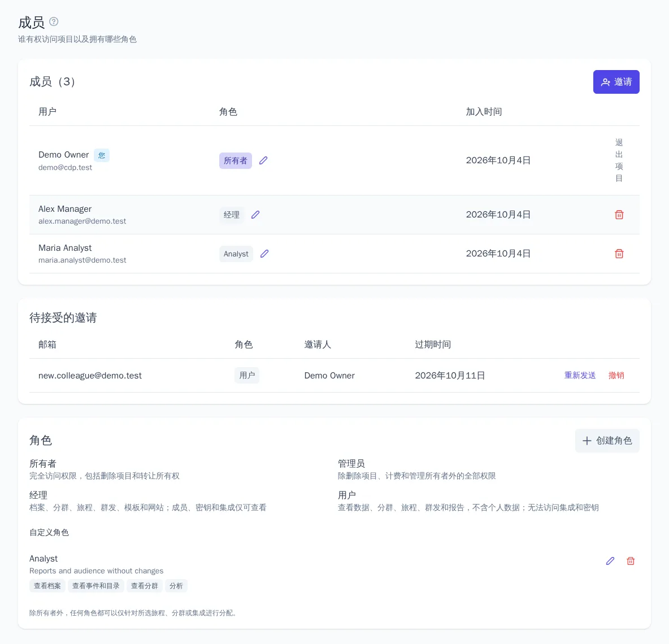The width and height of the screenshot is (669, 644).
Task: Click the 所有者 role badge
Action: click(x=235, y=161)
